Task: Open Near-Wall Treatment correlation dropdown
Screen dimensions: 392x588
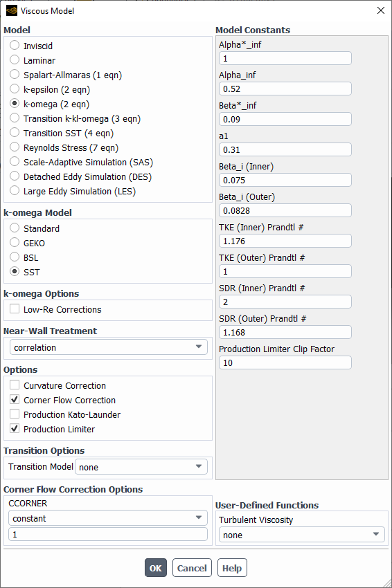Action: pos(109,347)
